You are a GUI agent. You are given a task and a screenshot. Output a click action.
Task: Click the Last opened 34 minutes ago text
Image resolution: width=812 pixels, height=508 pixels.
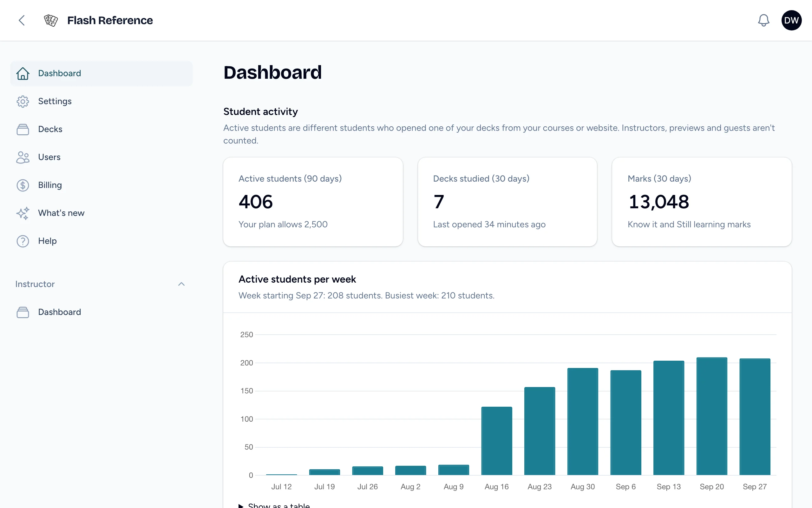click(489, 224)
